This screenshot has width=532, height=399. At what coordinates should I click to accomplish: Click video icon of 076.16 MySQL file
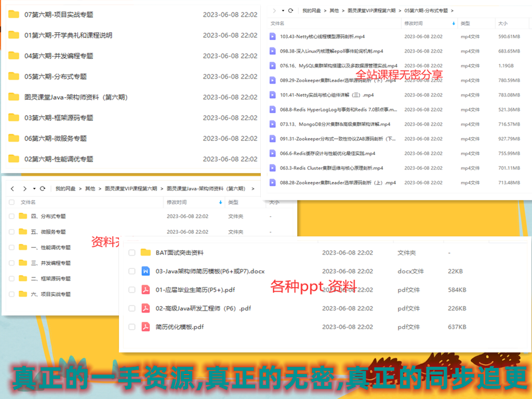coord(272,65)
